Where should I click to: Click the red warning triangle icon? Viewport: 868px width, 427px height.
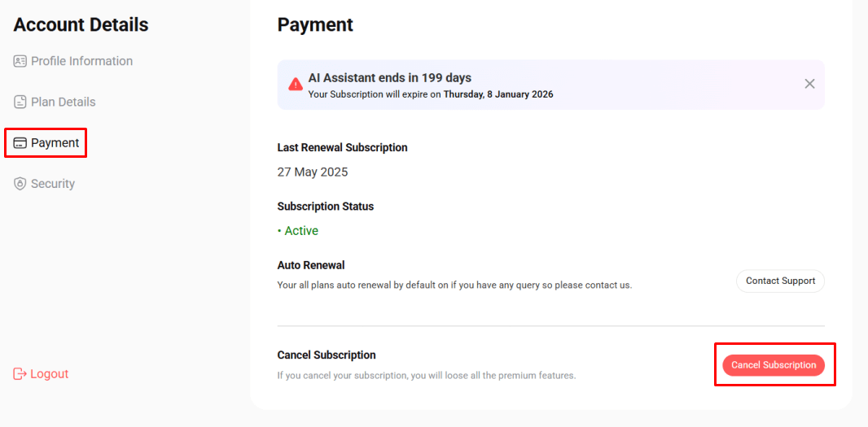click(x=296, y=84)
